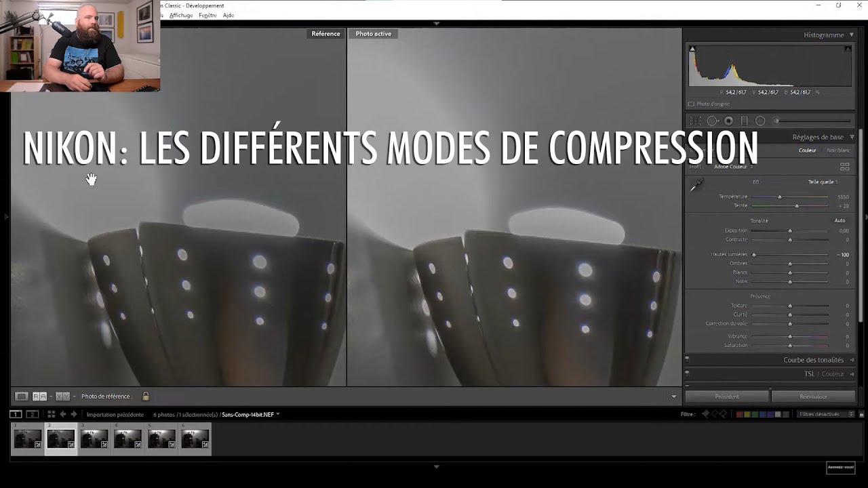This screenshot has width=868, height=488.
Task: Select main window display button 1
Action: tap(16, 414)
